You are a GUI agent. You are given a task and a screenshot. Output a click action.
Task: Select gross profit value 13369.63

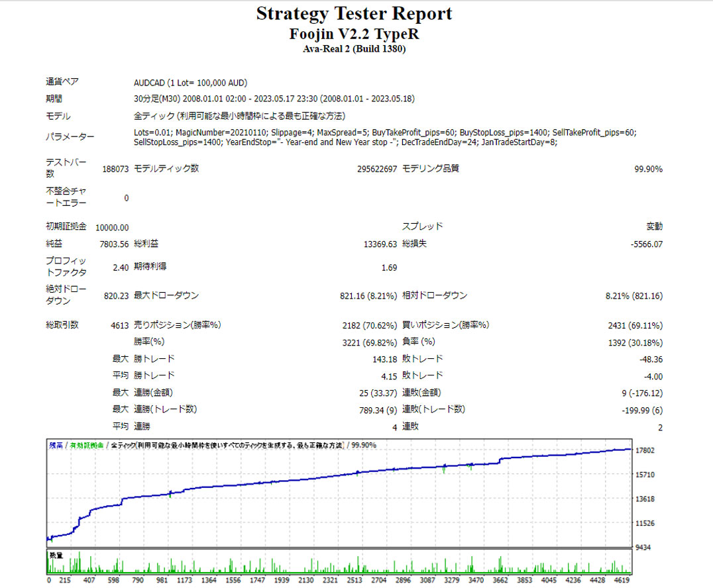pyautogui.click(x=380, y=244)
